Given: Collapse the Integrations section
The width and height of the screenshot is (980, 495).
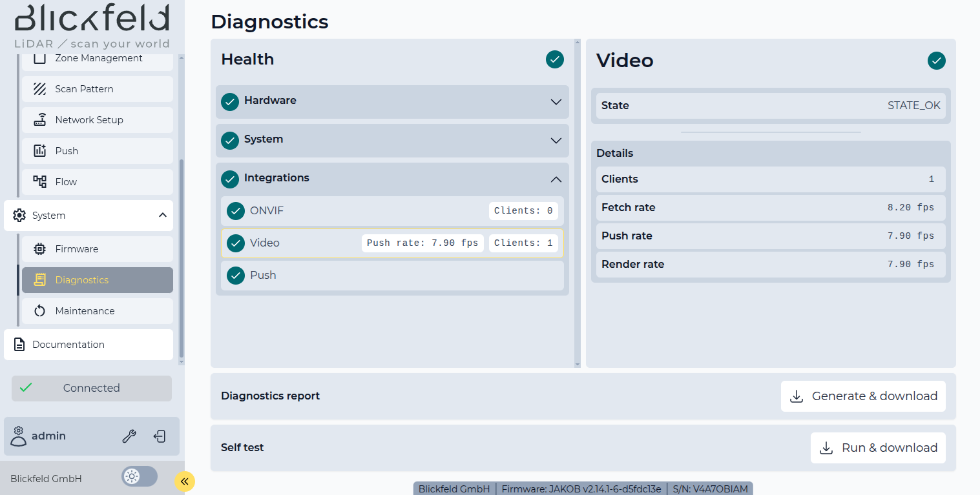Looking at the screenshot, I should pos(556,179).
